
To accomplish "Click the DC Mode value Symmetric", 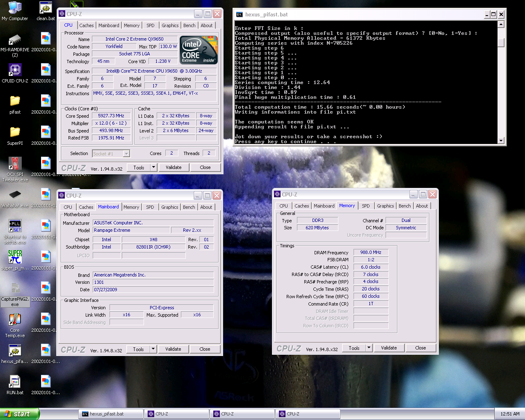I will [x=406, y=228].
